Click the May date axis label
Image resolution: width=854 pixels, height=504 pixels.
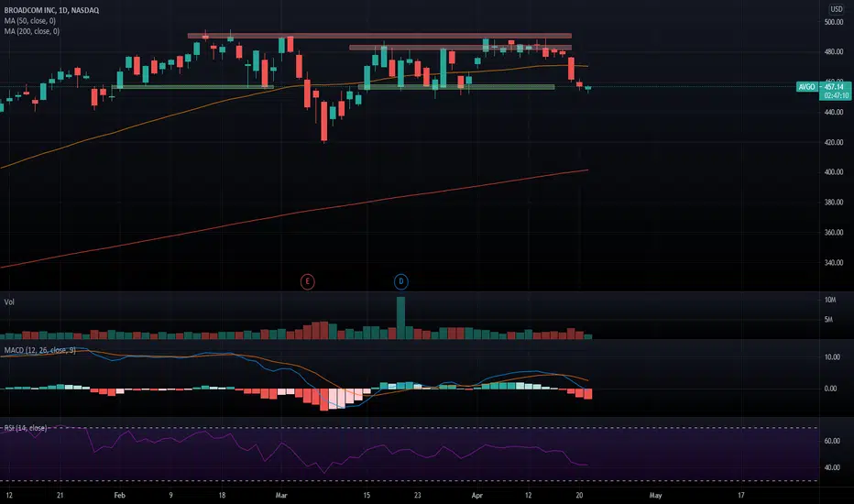coord(656,495)
